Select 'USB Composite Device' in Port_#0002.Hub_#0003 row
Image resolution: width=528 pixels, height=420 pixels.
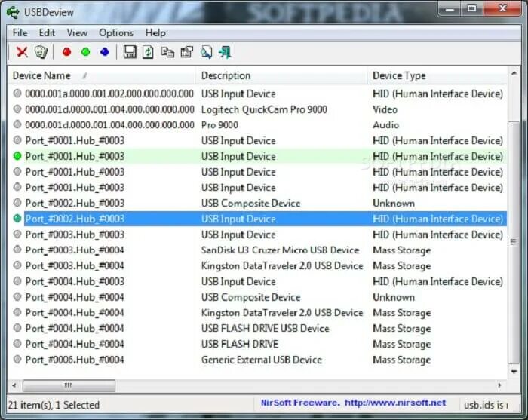[250, 204]
